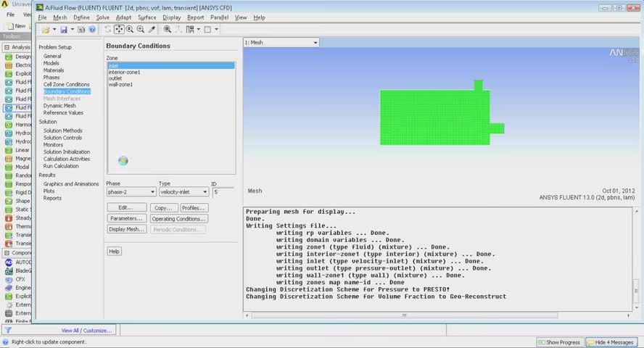Click Hide 4 Messages button

pyautogui.click(x=611, y=342)
